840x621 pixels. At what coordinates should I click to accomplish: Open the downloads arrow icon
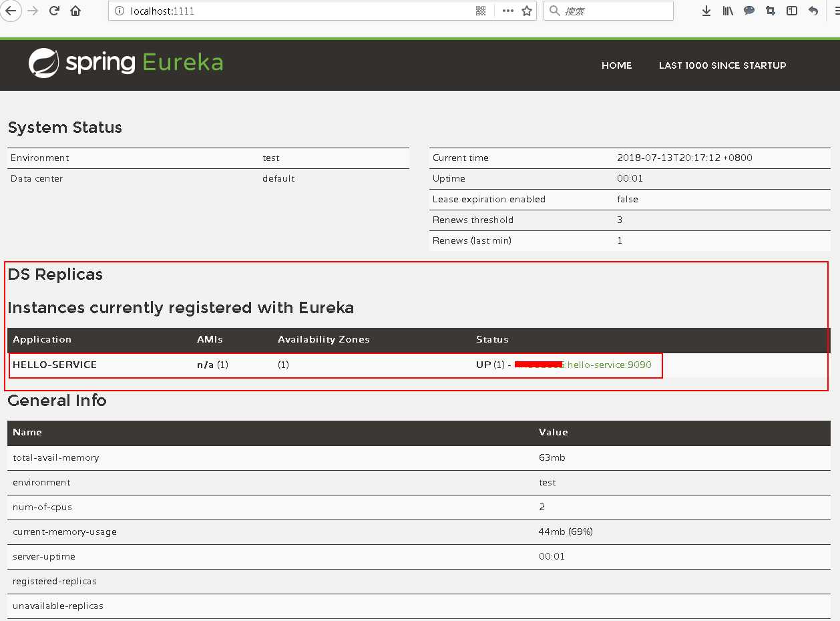[706, 11]
